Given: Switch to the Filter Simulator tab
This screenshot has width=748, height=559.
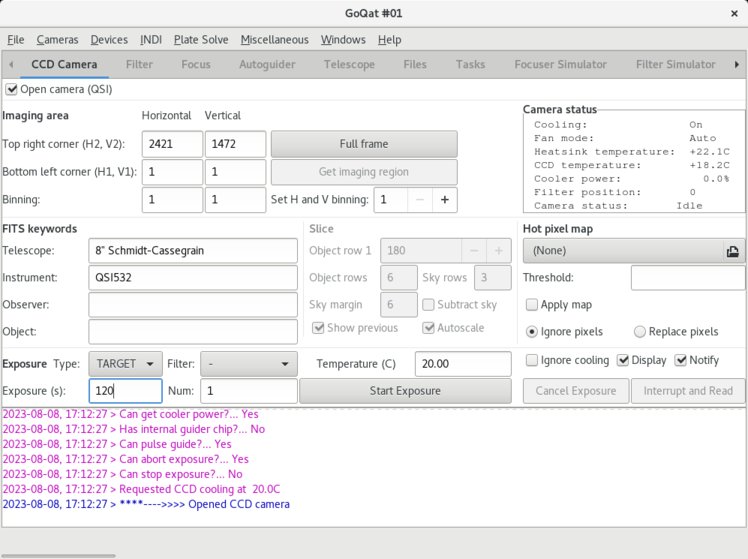Looking at the screenshot, I should 675,64.
